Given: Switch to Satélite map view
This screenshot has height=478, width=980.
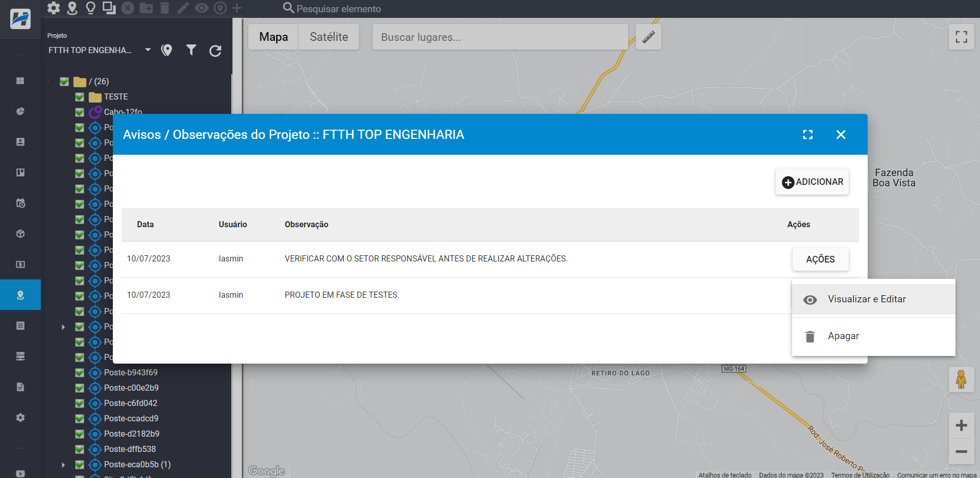Looking at the screenshot, I should tap(329, 37).
